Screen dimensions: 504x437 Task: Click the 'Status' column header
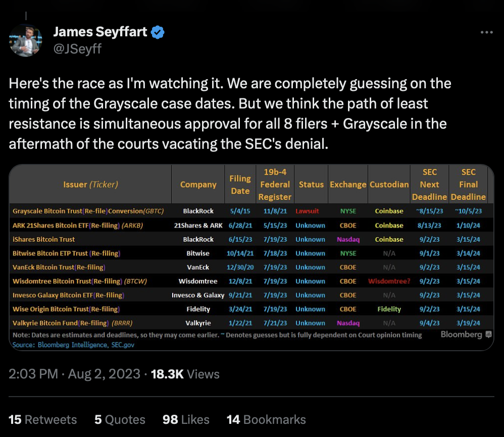pyautogui.click(x=311, y=185)
